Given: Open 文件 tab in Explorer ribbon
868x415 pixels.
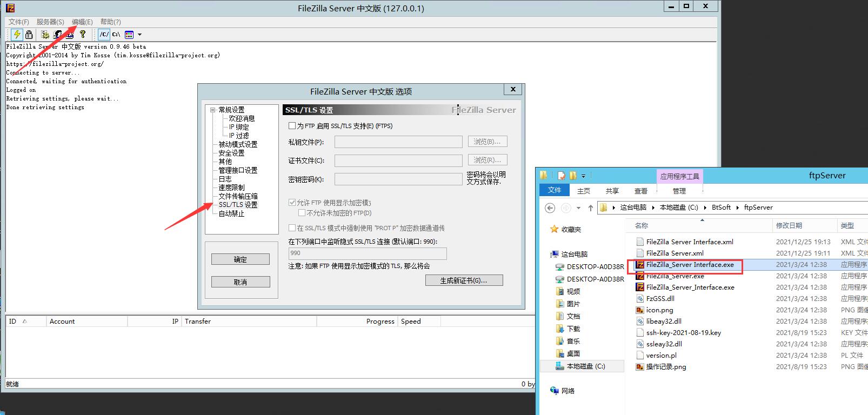Looking at the screenshot, I should (555, 190).
